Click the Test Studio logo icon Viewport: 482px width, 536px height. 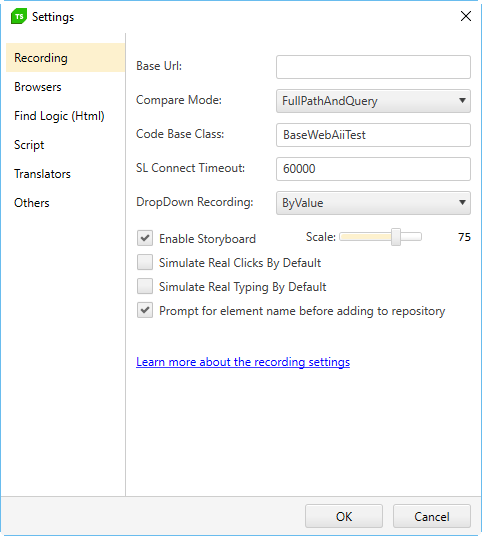(x=19, y=16)
